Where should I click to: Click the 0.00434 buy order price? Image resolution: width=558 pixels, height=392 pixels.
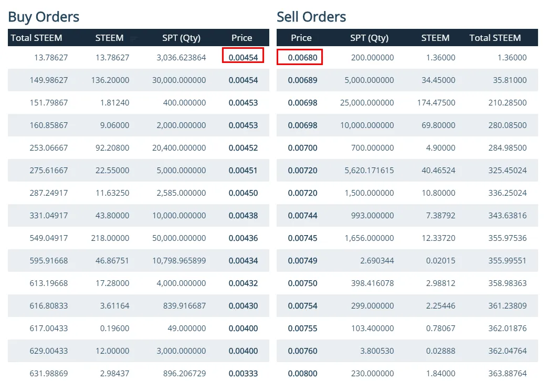coord(243,261)
